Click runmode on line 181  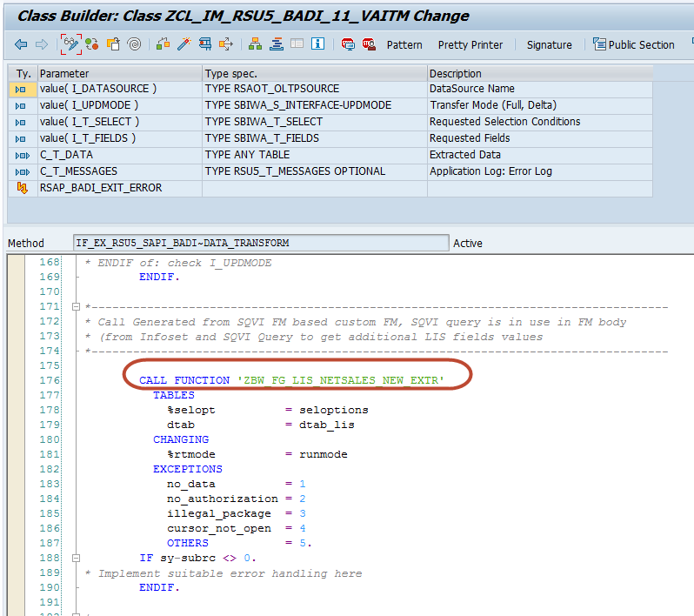tap(324, 454)
